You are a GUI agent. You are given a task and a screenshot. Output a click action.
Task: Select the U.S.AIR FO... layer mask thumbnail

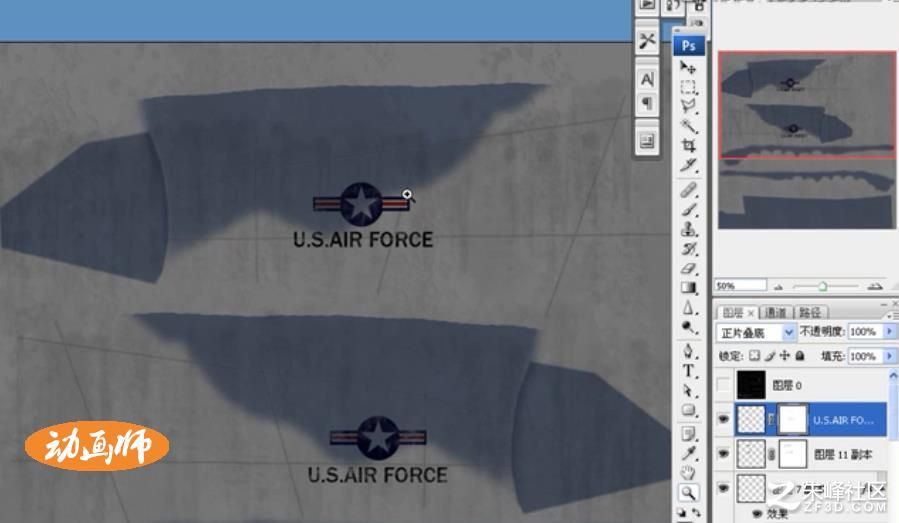click(792, 419)
